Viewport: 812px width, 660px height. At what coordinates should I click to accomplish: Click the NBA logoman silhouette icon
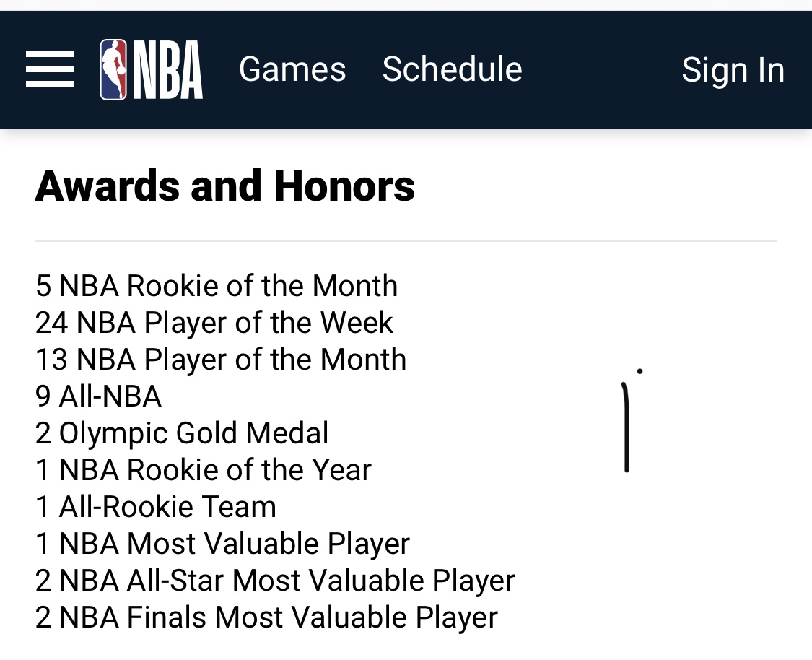[113, 69]
